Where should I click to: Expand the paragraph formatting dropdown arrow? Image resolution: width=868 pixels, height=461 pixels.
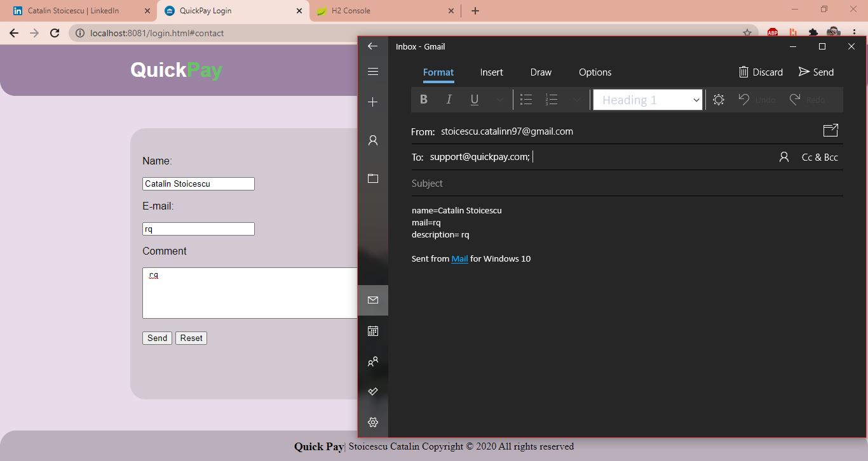(x=576, y=100)
